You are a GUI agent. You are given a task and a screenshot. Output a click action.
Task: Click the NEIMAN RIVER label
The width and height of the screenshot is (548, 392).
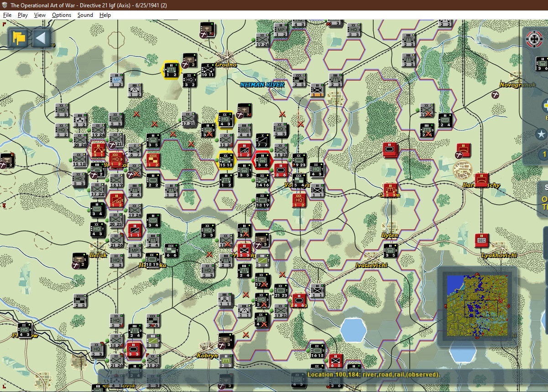[x=262, y=84]
